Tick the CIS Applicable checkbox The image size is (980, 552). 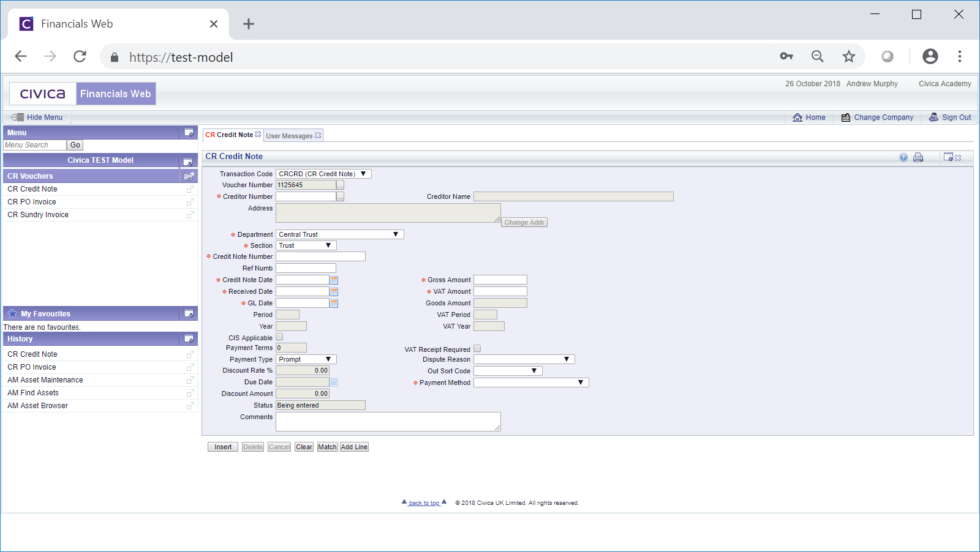pyautogui.click(x=279, y=337)
